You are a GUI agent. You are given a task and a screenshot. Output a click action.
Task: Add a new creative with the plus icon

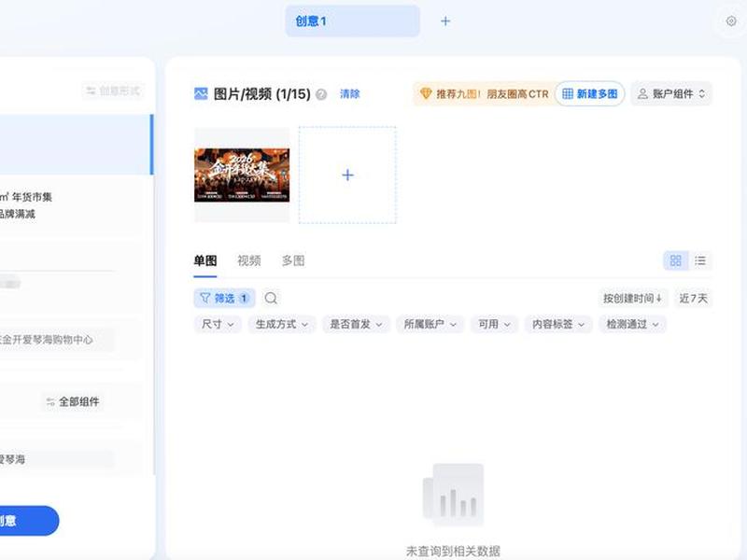click(x=445, y=21)
